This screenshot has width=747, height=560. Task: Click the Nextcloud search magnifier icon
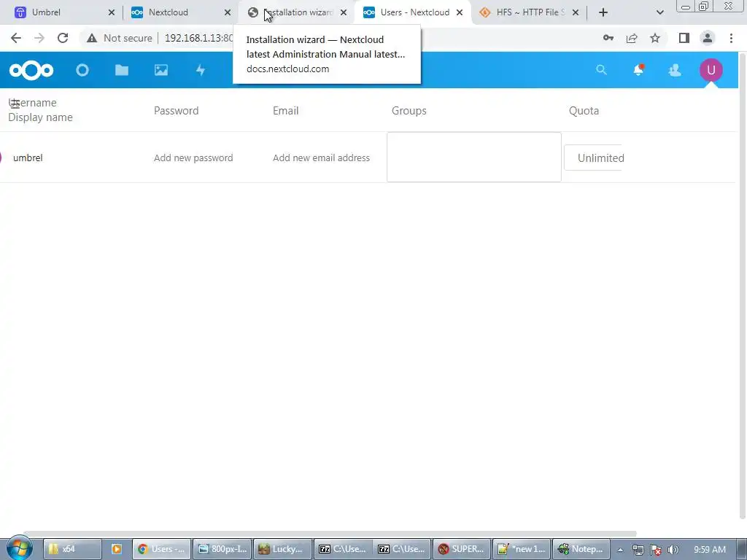coord(601,70)
